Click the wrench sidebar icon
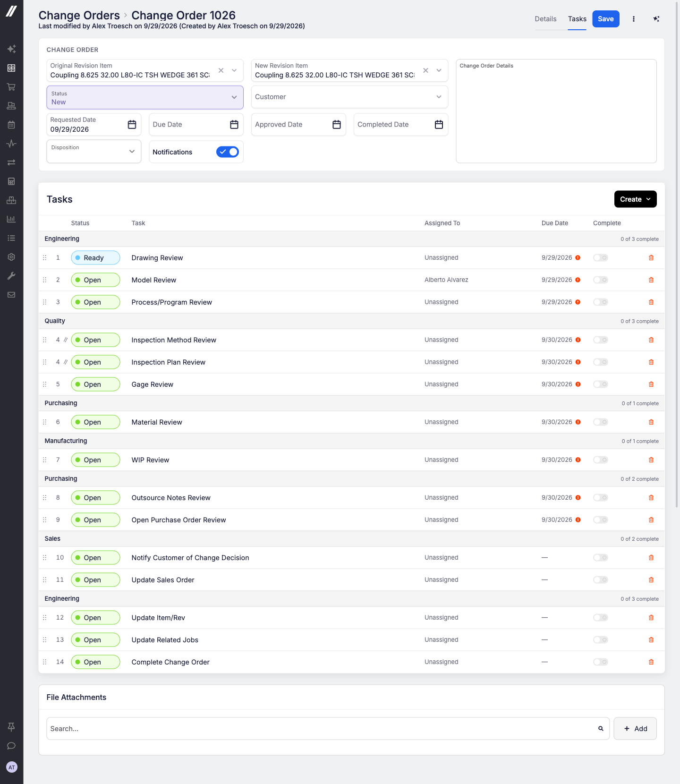The height and width of the screenshot is (784, 680). point(11,276)
